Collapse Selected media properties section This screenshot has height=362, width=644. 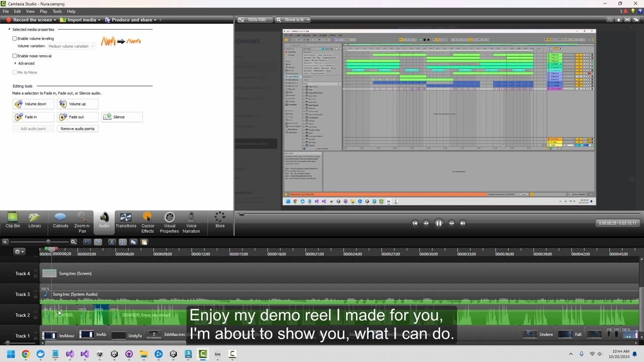tap(9, 30)
